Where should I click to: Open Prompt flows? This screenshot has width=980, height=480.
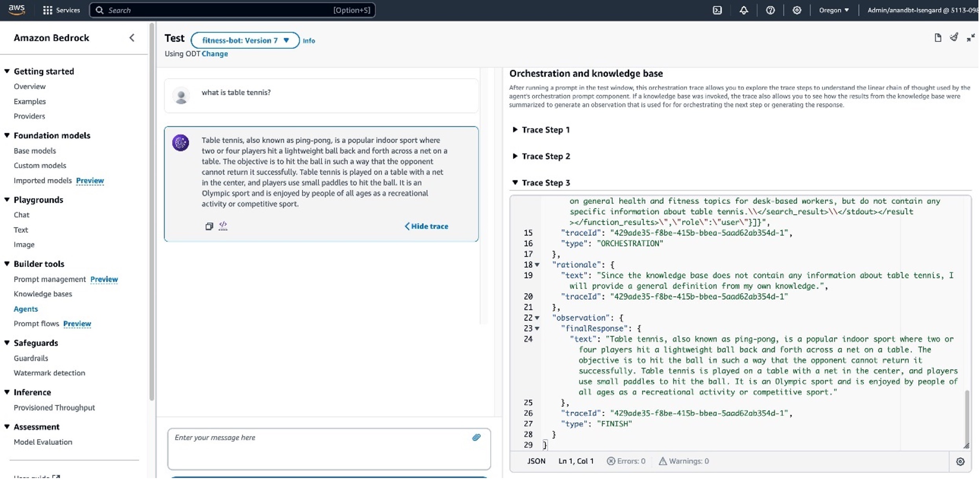coord(36,324)
